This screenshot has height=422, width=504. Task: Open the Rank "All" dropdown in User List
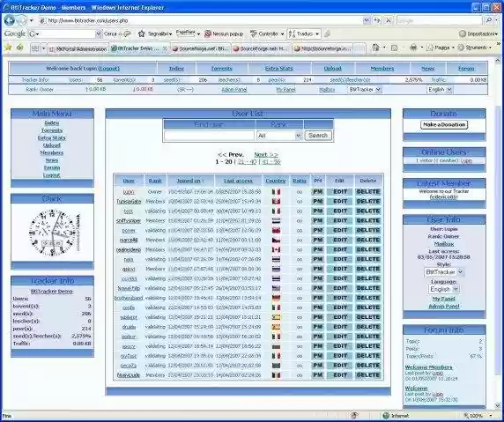click(x=279, y=136)
